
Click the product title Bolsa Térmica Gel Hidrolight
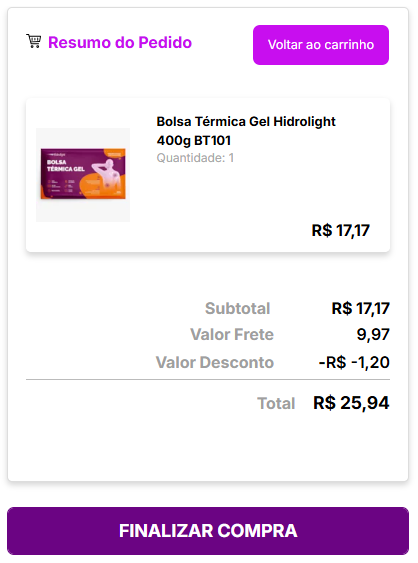(x=246, y=122)
